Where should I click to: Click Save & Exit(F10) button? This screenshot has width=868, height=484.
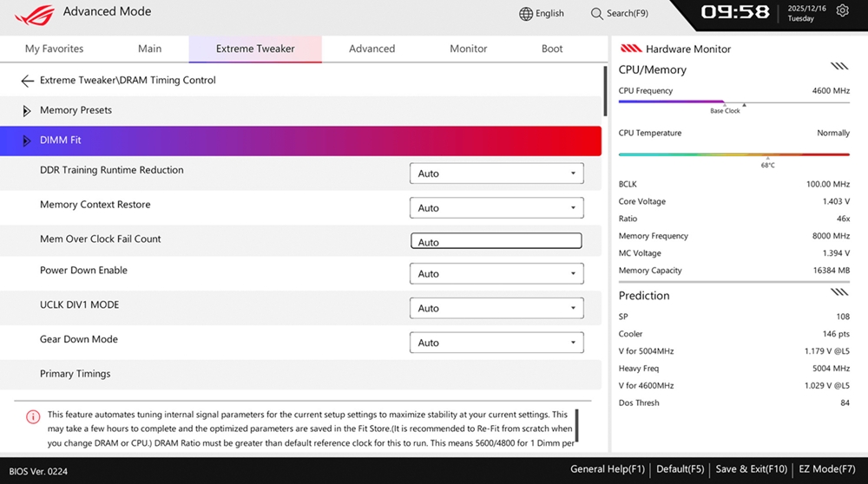pyautogui.click(x=751, y=469)
